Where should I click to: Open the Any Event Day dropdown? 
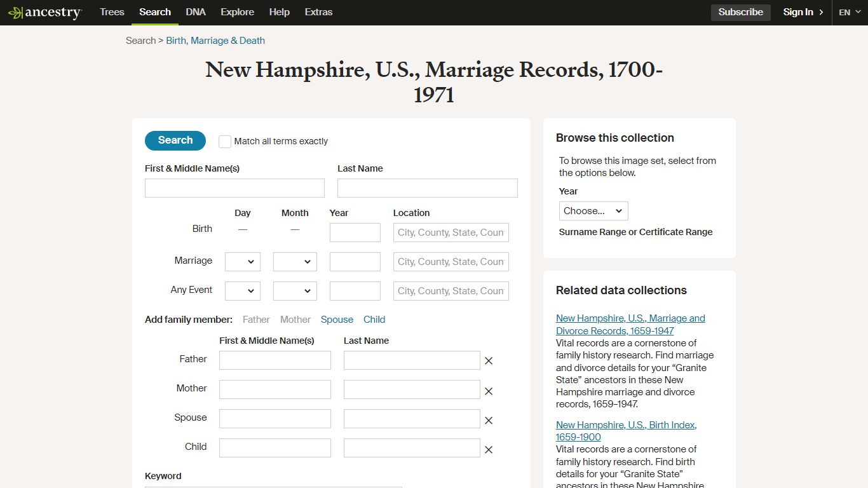(243, 291)
